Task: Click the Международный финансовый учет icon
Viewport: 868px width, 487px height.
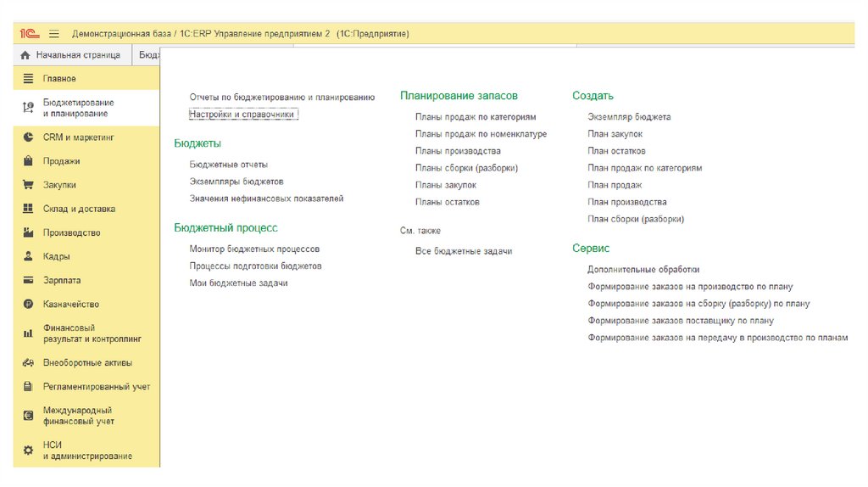Action: pyautogui.click(x=28, y=416)
